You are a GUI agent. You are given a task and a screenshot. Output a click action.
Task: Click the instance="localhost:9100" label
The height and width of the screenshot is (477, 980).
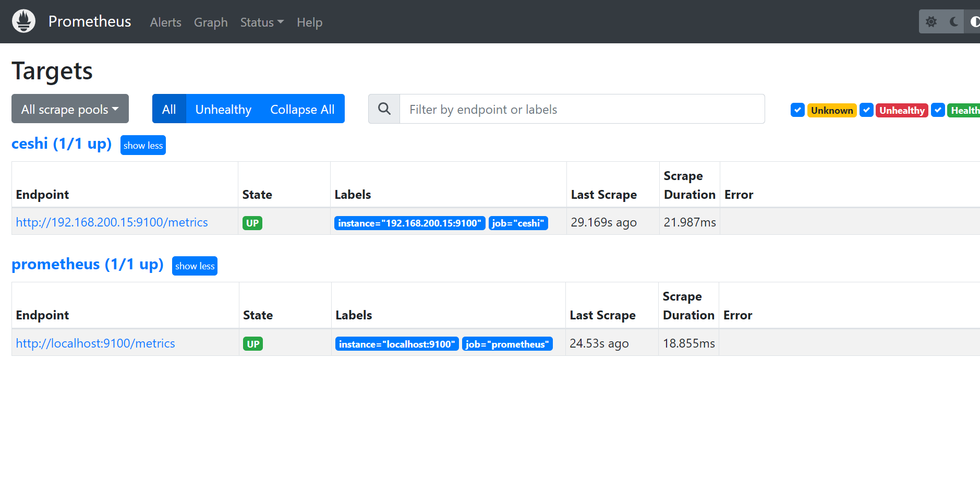[397, 344]
